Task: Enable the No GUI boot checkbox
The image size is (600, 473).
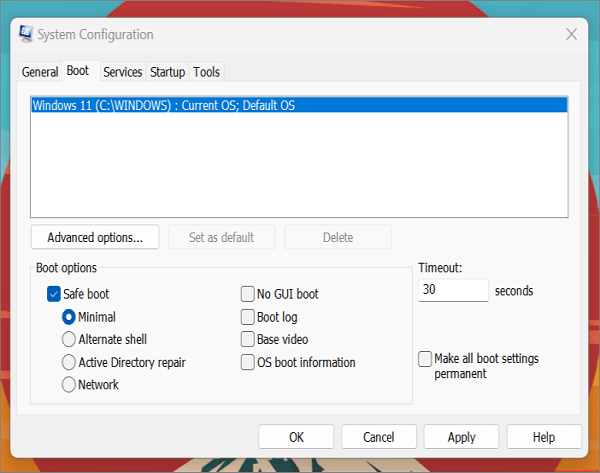Action: click(x=248, y=294)
